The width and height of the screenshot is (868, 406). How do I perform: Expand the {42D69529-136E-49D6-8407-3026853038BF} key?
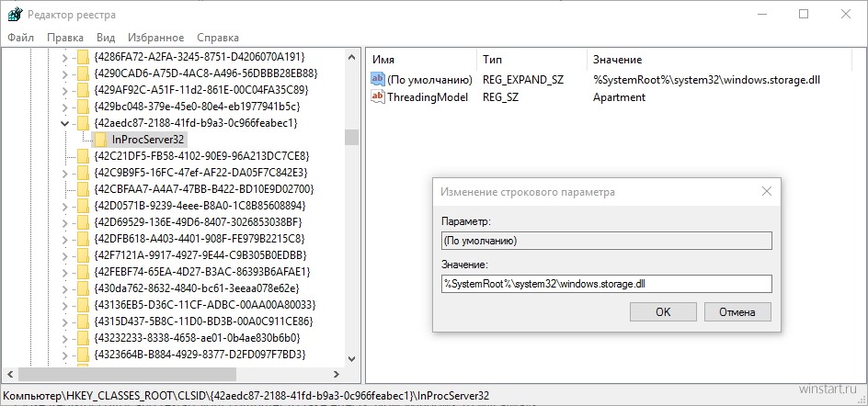tap(64, 222)
